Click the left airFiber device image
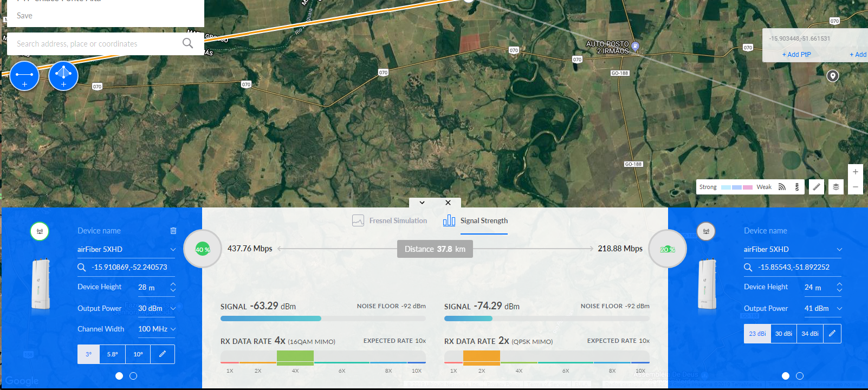The image size is (868, 390). [x=41, y=284]
